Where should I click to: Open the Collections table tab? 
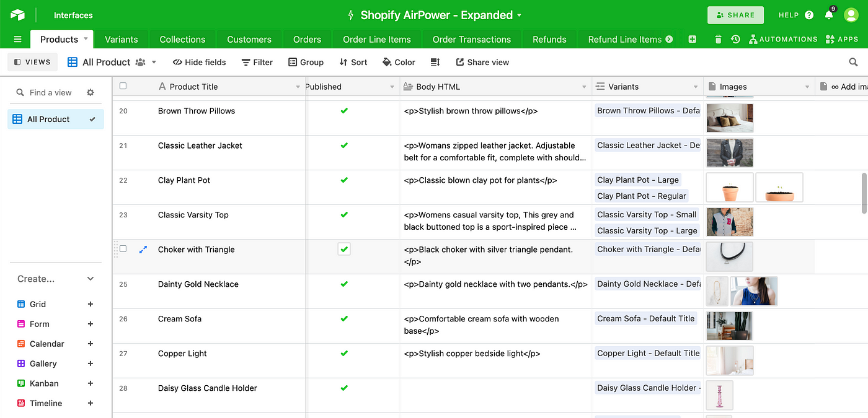(x=182, y=39)
